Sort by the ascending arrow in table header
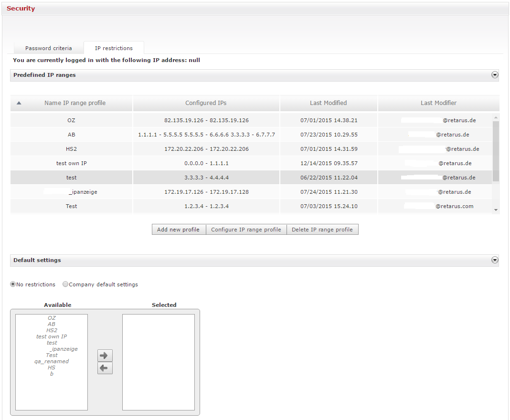The width and height of the screenshot is (510, 420). [19, 103]
